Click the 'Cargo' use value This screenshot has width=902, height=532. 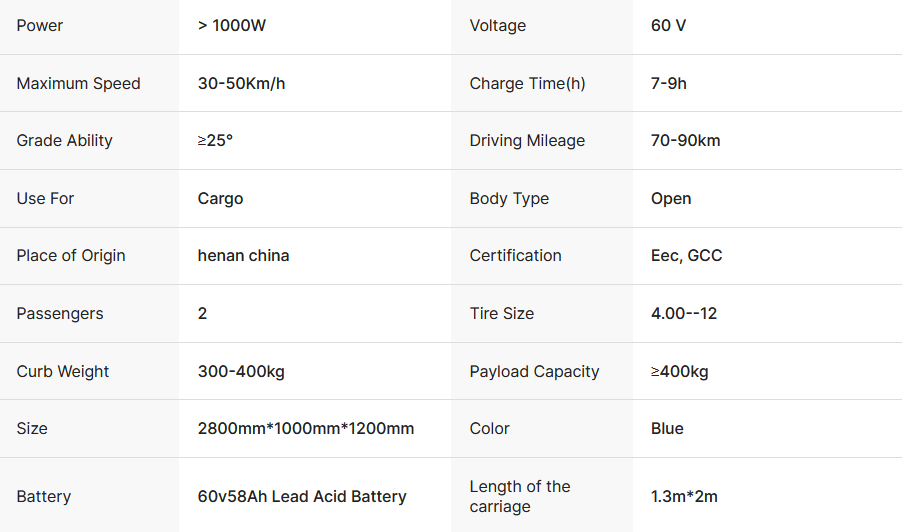(220, 199)
